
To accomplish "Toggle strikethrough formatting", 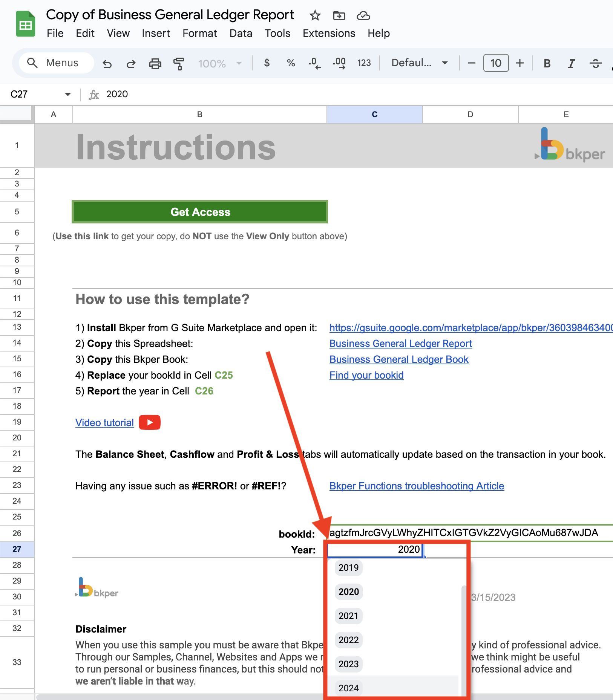I will [x=595, y=63].
